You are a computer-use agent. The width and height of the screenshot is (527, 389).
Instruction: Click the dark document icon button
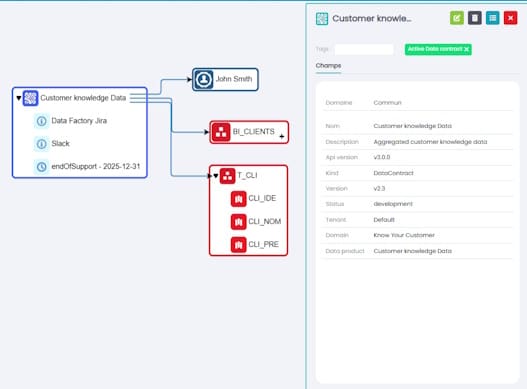tap(475, 18)
